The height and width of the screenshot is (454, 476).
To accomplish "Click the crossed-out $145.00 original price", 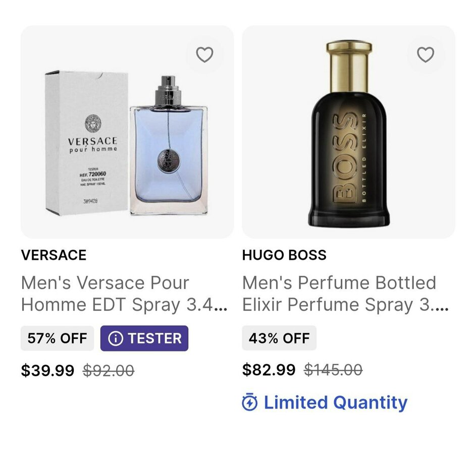I will (x=333, y=370).
